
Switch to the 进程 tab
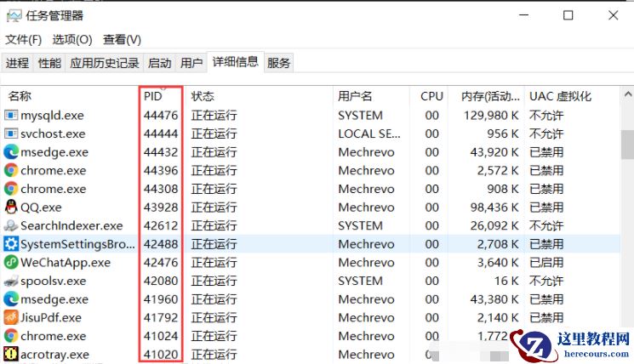[17, 63]
